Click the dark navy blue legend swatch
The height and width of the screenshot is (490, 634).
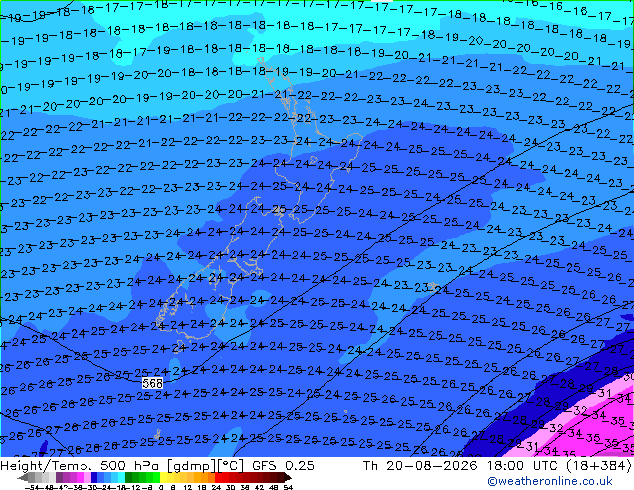click(94, 478)
